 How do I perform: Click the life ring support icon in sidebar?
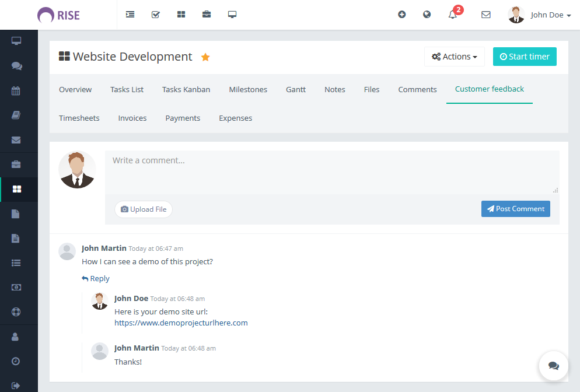pyautogui.click(x=16, y=312)
